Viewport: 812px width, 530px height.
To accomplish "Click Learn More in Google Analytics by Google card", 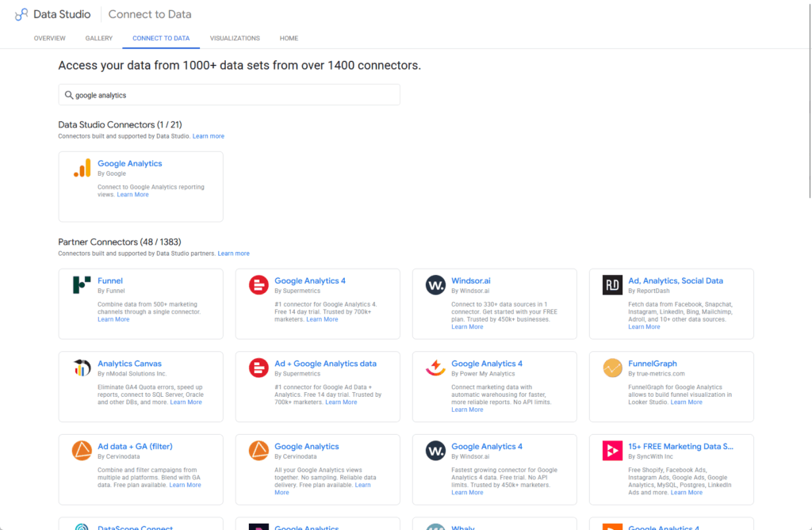I will coord(132,195).
